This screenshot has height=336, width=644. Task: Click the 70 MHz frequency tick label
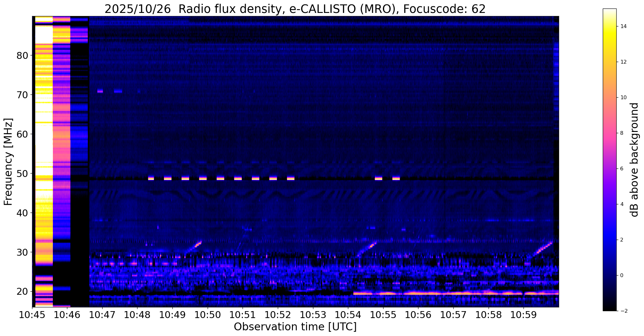point(22,95)
